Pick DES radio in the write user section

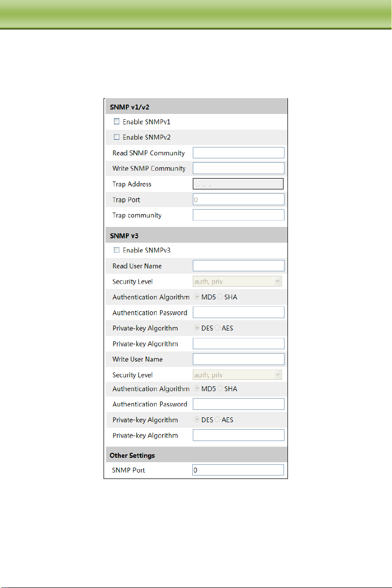[197, 420]
